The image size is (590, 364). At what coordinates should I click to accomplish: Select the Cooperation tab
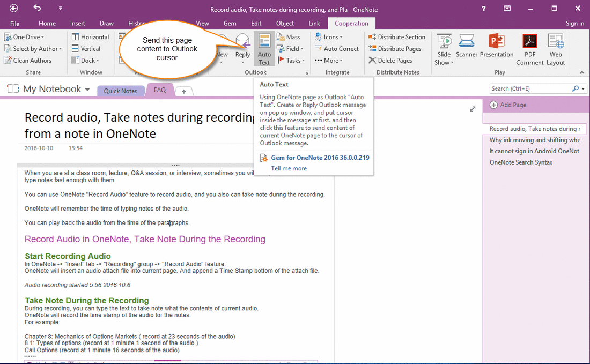coord(351,23)
